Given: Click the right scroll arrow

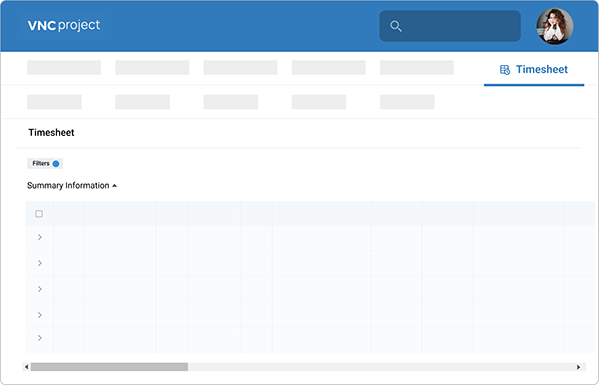Looking at the screenshot, I should click(x=578, y=367).
